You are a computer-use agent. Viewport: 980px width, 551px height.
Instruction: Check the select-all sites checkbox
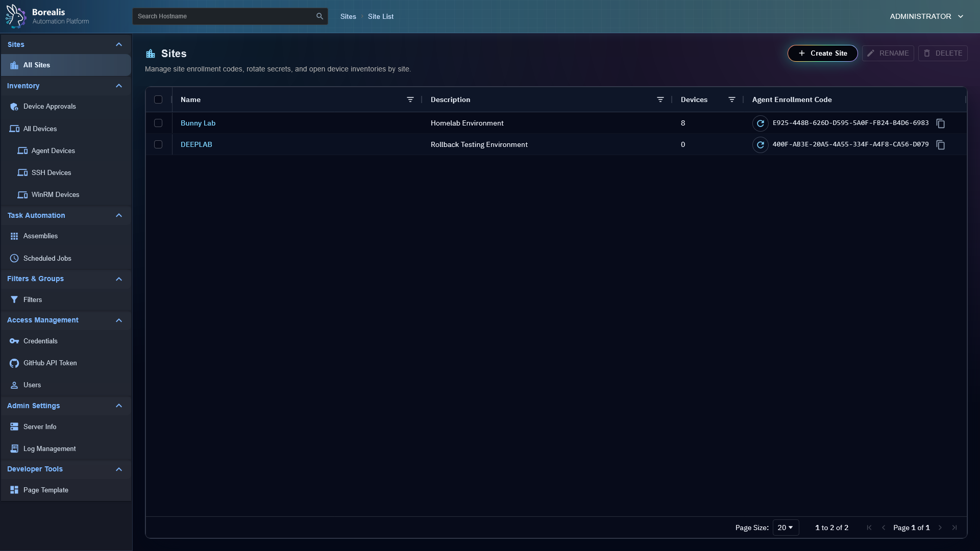(x=158, y=99)
